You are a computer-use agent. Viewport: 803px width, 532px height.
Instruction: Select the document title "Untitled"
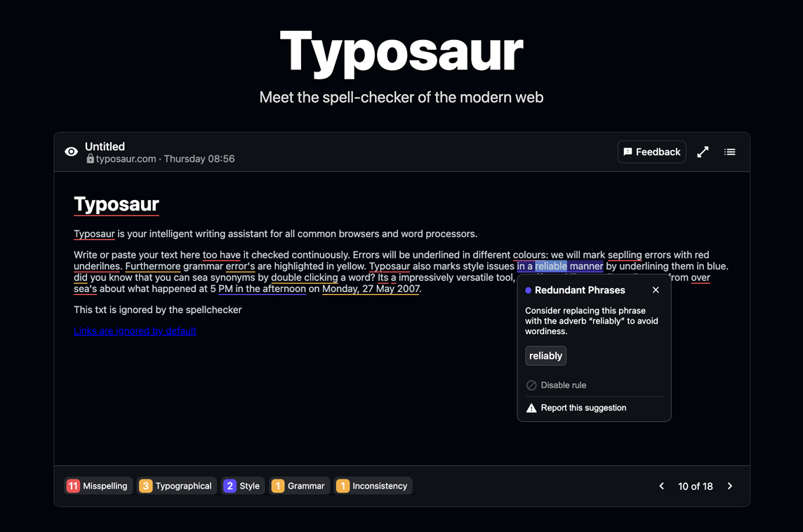click(105, 147)
